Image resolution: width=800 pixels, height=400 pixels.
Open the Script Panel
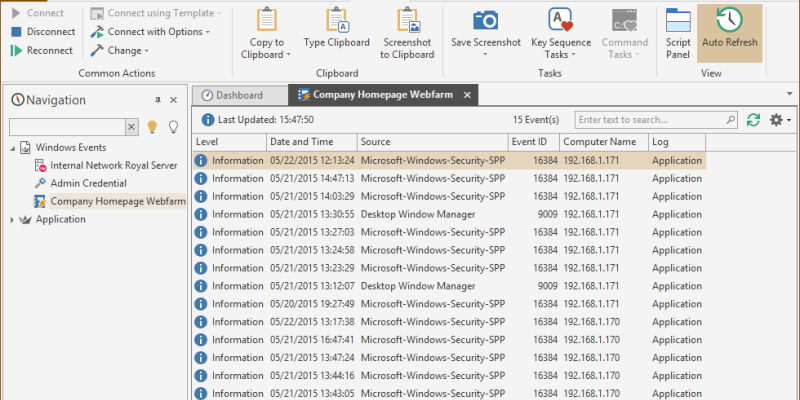pos(678,21)
